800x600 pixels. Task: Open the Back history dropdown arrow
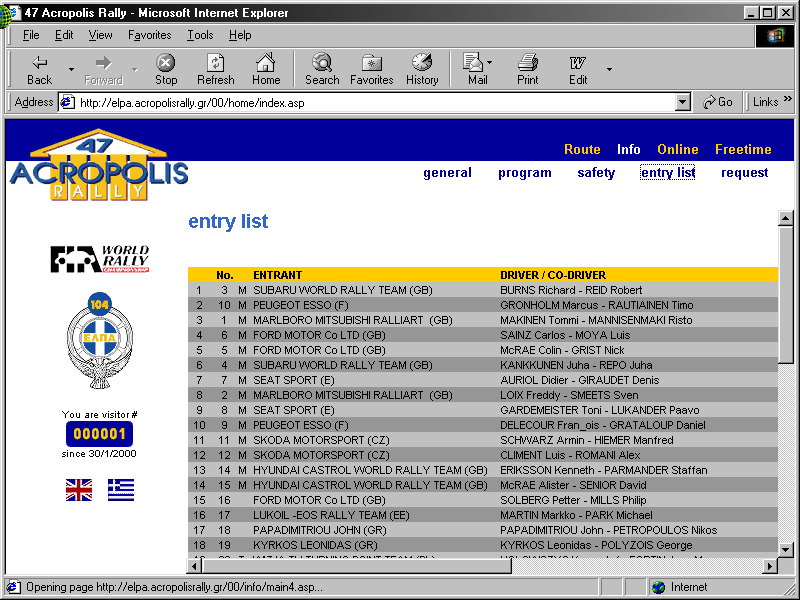tap(71, 69)
